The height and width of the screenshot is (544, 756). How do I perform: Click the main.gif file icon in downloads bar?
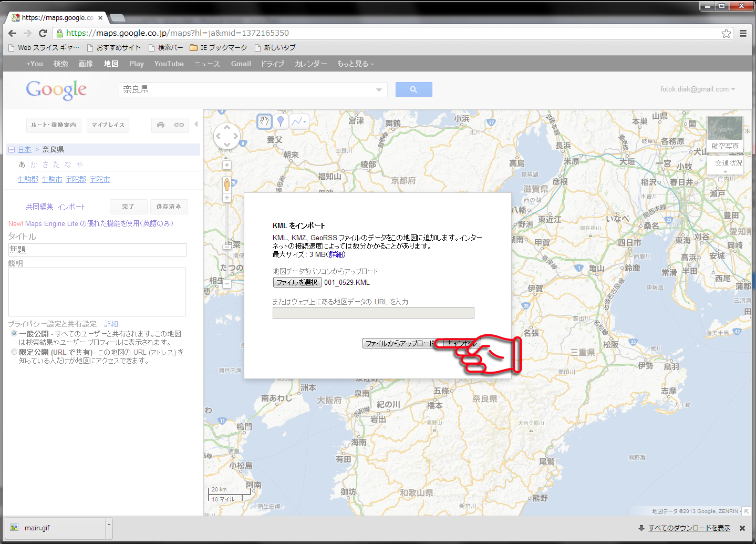coord(14,528)
